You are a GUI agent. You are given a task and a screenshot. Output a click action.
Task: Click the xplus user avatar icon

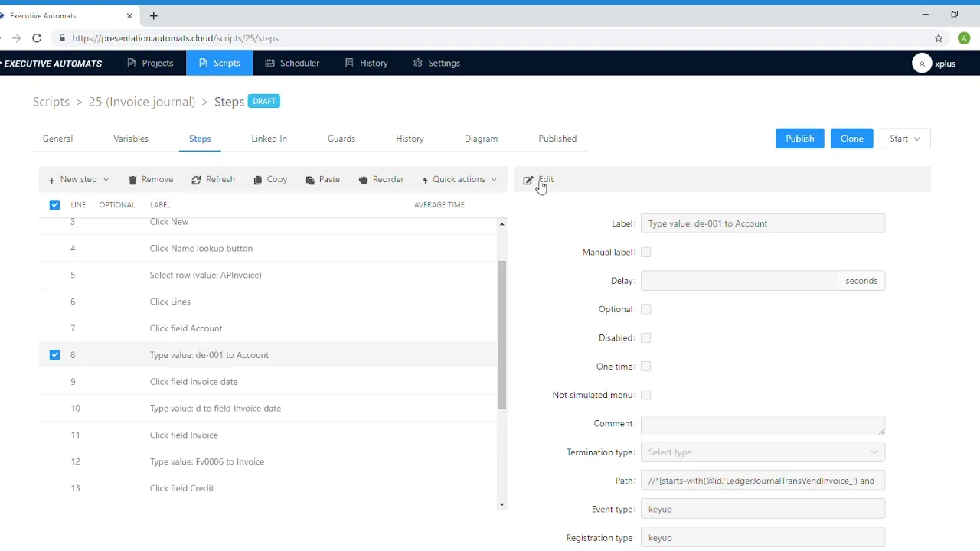click(922, 64)
